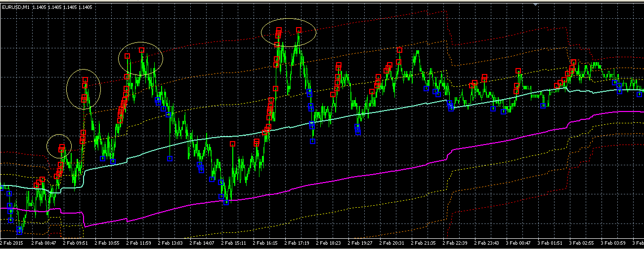Click the '2 Feb 16:15' time axis label
This screenshot has height=259, width=644.
265,243
